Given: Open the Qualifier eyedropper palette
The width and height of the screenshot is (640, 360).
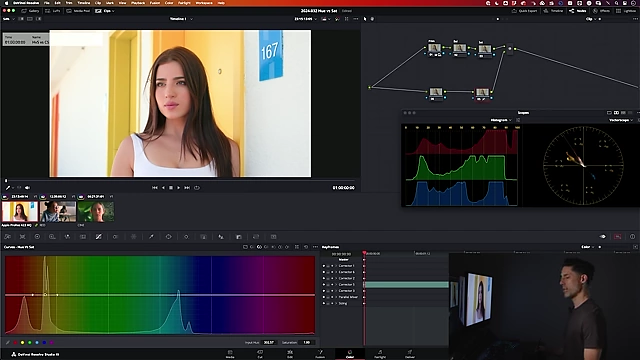Looking at the screenshot, I should click(151, 237).
